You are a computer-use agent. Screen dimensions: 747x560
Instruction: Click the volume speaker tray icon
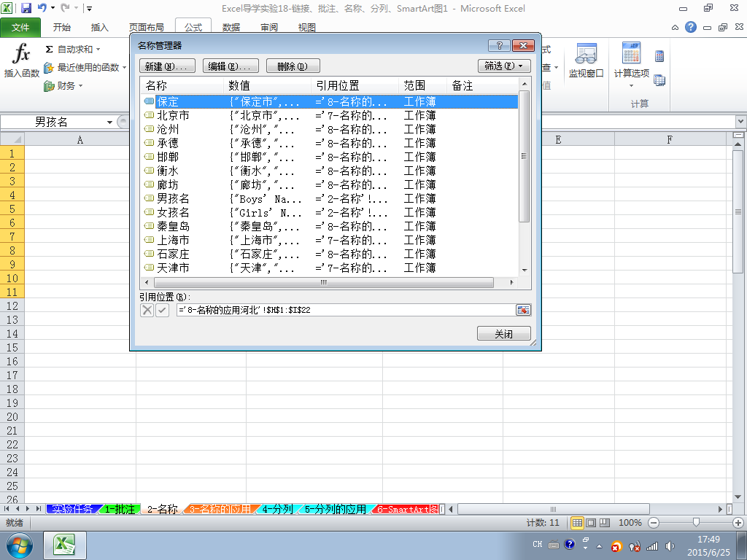(670, 545)
